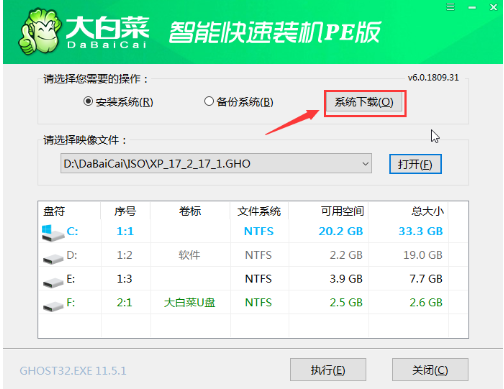Minimize the DaBaiCai window
Viewport: 504px width, 389px height.
(472, 7)
